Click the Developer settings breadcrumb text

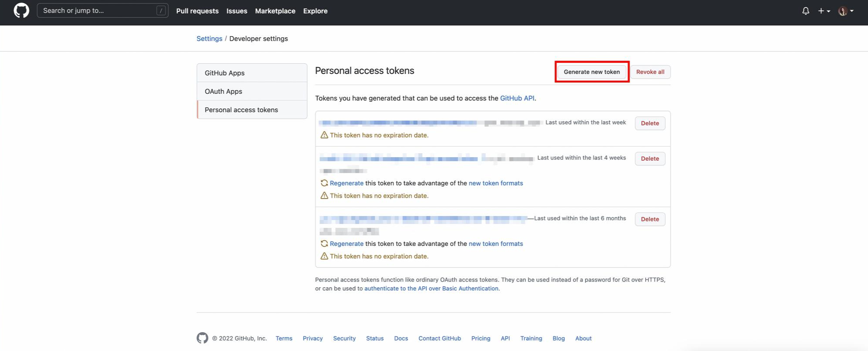[x=259, y=38]
